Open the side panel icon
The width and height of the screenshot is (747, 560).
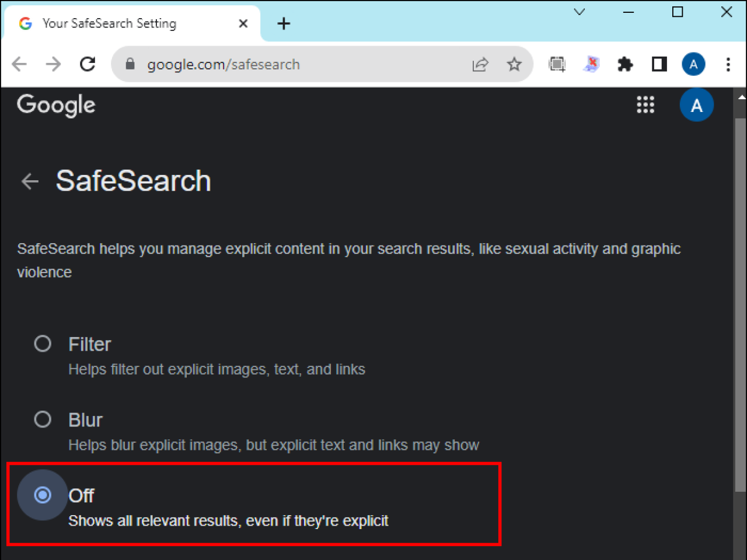click(658, 64)
